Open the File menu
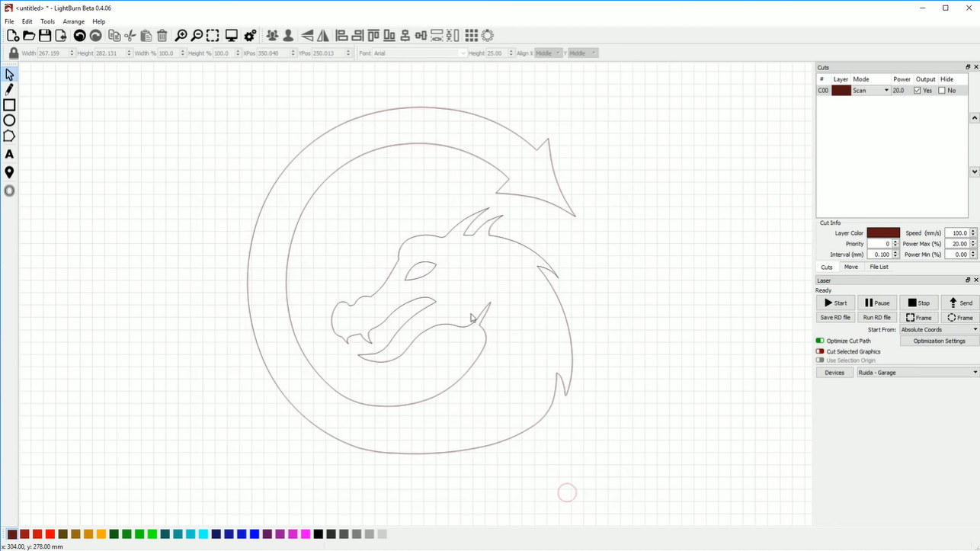Screen dimensions: 980x551 coord(9,21)
